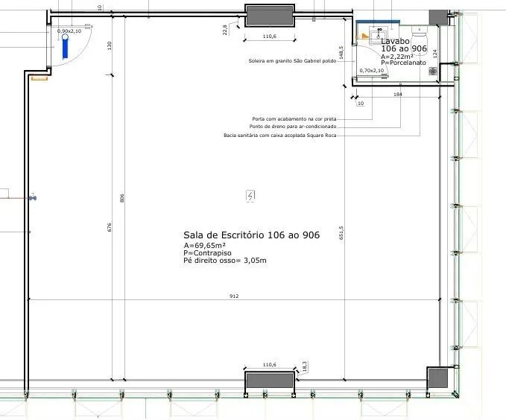Screen dimensions: 506x420
Task: Click the blue fire extinguisher symbol by the entrance door
Action: click(x=65, y=46)
